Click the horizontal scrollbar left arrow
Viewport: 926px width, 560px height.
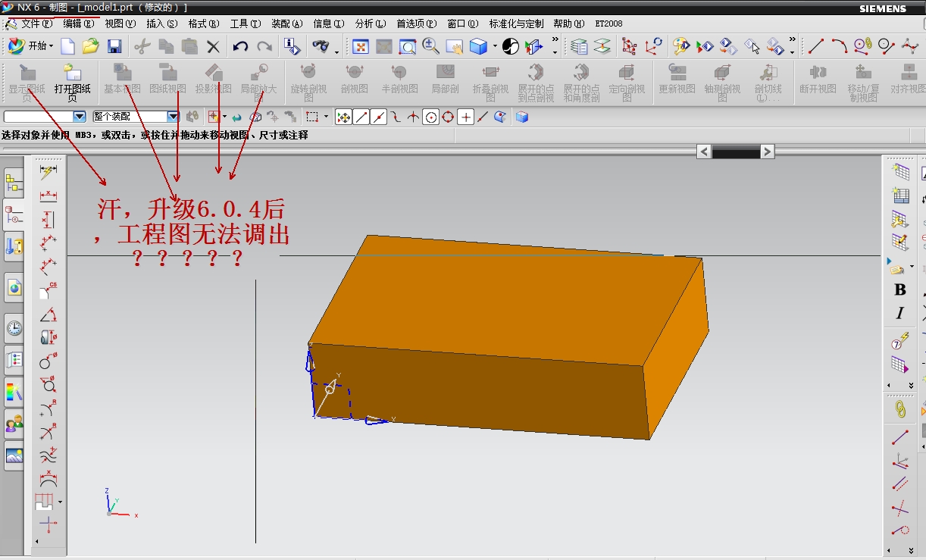704,152
